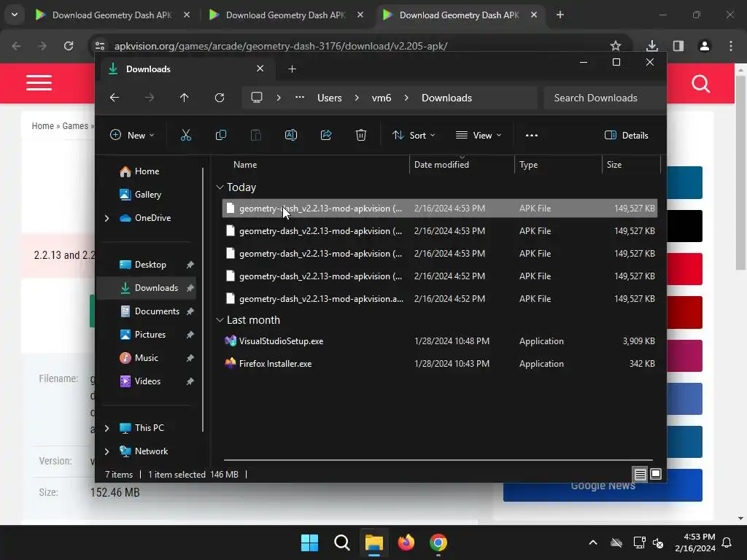Open Windows Start menu
The height and width of the screenshot is (560, 747).
click(309, 542)
